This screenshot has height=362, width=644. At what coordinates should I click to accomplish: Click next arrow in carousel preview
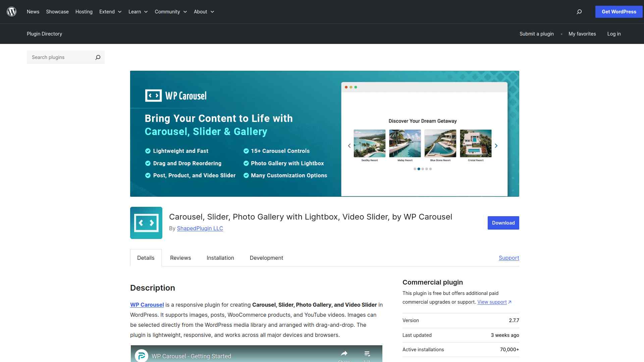496,146
